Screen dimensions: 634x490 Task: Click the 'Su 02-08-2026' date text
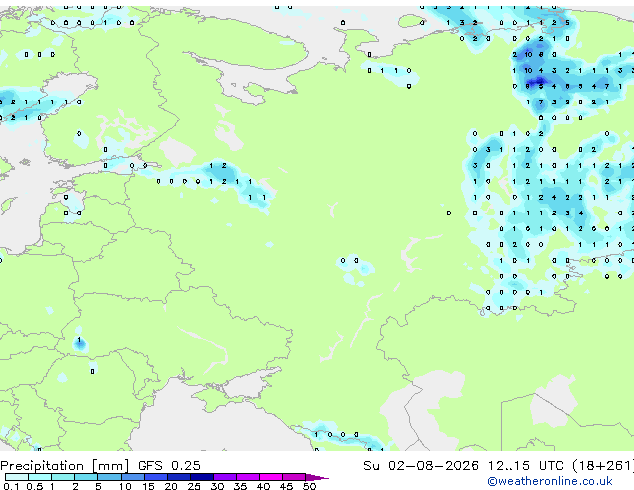pyautogui.click(x=421, y=465)
